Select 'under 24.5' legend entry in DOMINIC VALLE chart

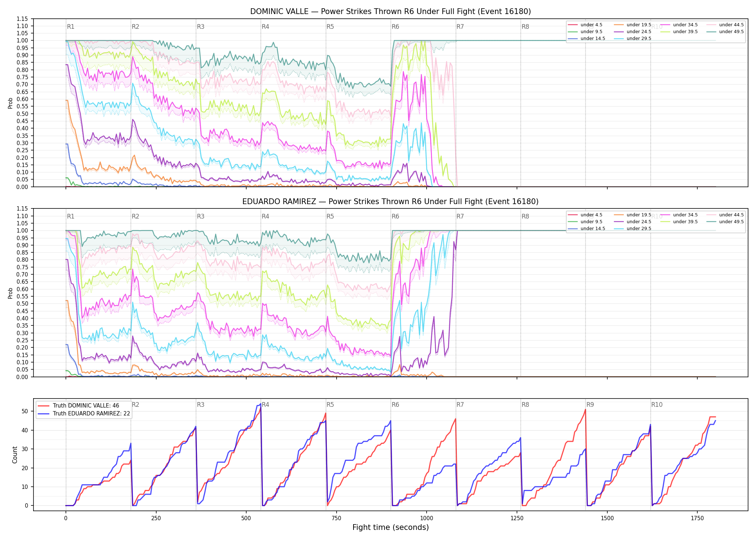tap(633, 32)
